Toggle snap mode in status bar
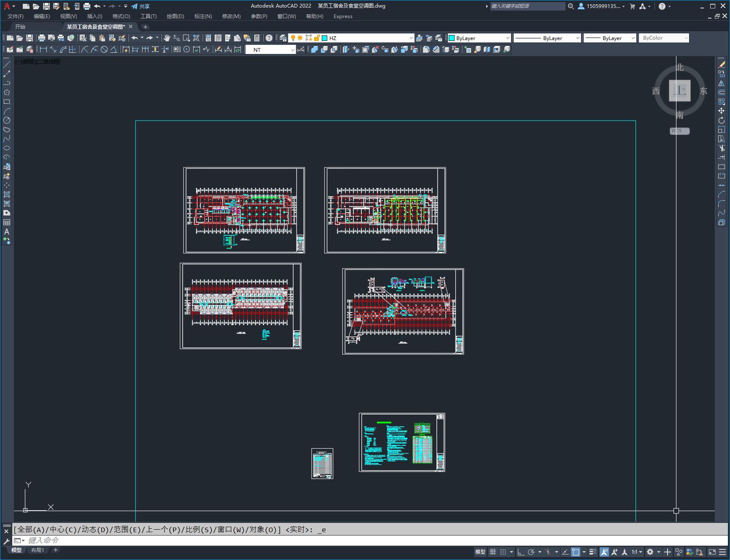Viewport: 730px width, 560px height. pyautogui.click(x=503, y=552)
